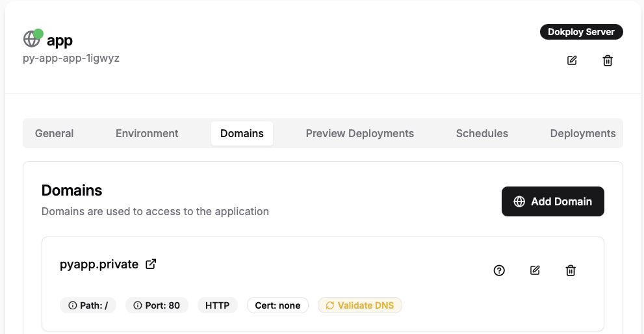Click the Port: 80 badge
Screen dimensions: 644x334
click(x=157, y=305)
